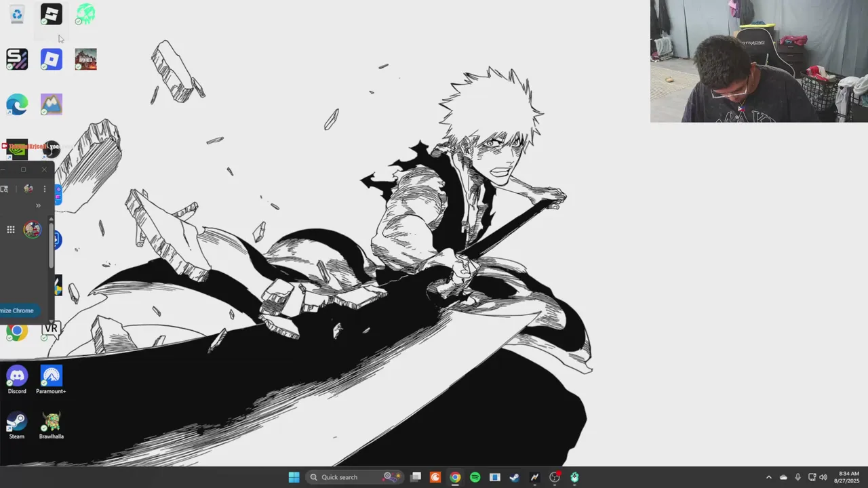868x488 pixels.
Task: Expand the Chrome bookmarks overflow chevron
Action: coord(38,205)
